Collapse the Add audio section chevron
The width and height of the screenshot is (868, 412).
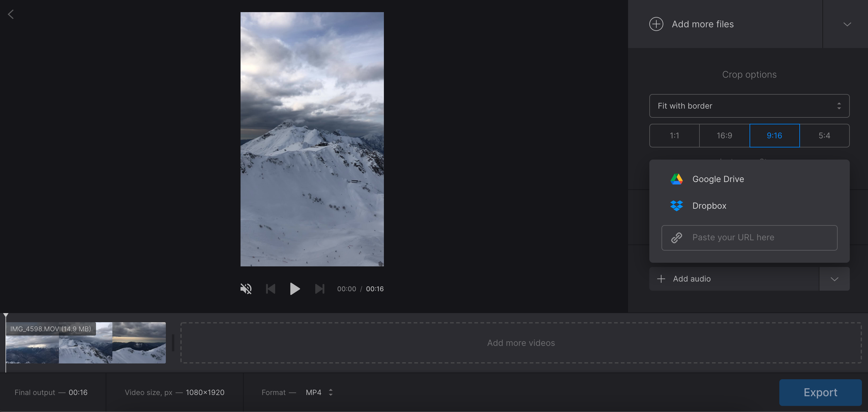coord(835,279)
